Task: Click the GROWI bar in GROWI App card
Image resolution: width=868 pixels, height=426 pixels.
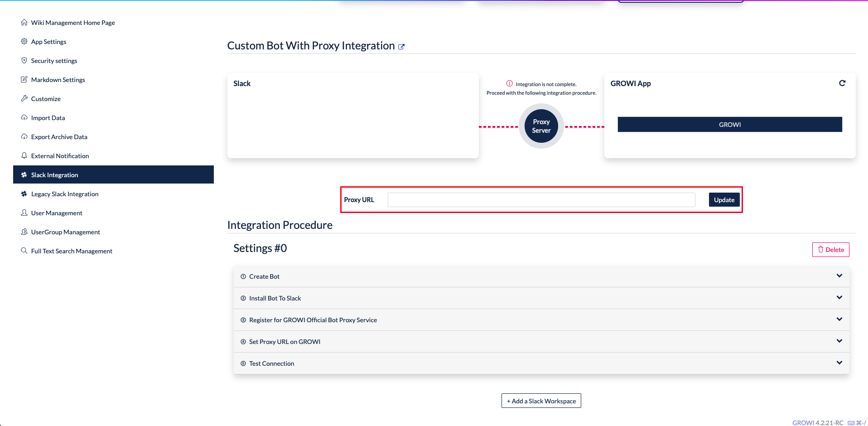Action: pos(730,125)
